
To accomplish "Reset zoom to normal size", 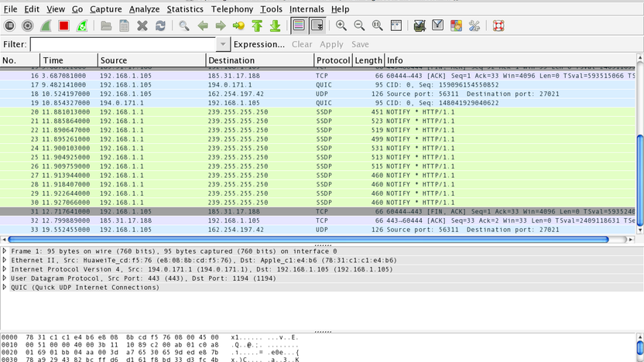I will click(x=377, y=26).
